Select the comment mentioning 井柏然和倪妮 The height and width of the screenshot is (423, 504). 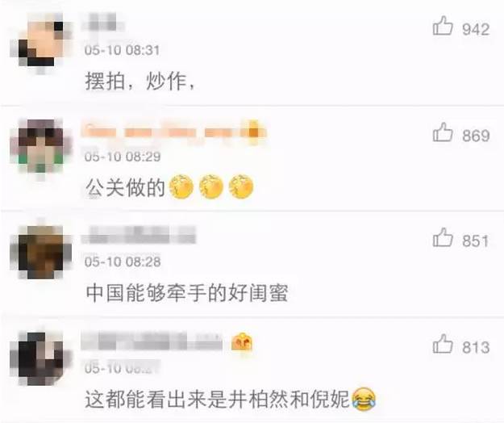pyautogui.click(x=230, y=399)
